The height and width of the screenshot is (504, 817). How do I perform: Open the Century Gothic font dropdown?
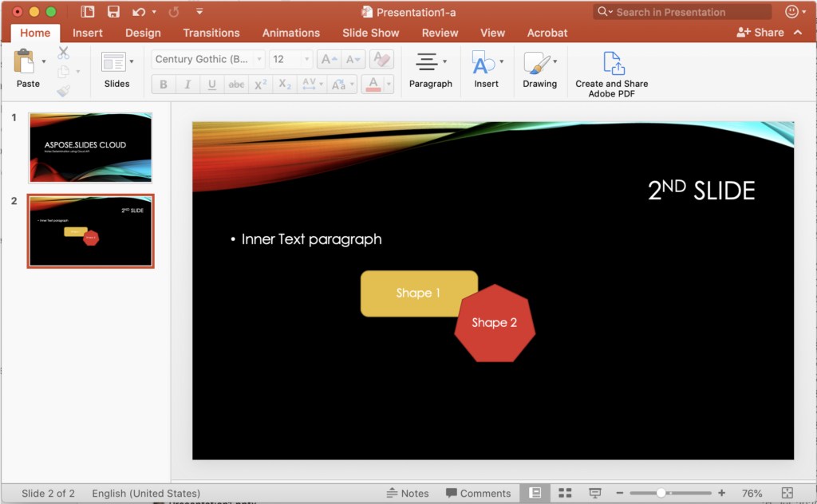259,60
